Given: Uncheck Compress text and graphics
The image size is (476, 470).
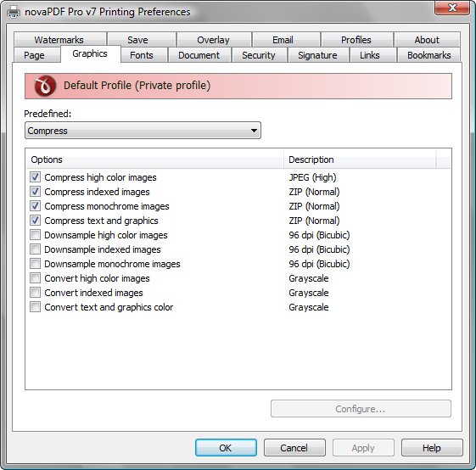Looking at the screenshot, I should pyautogui.click(x=36, y=221).
